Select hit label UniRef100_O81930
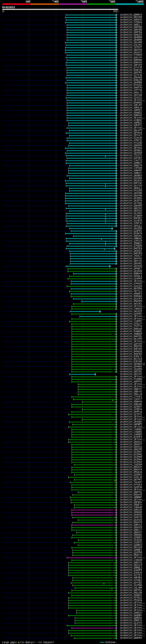Viewport: 146px width, 644px height. [131, 180]
